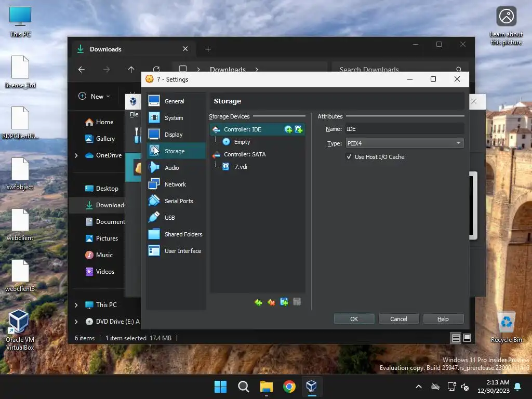Click Search Downloads field

(401, 70)
